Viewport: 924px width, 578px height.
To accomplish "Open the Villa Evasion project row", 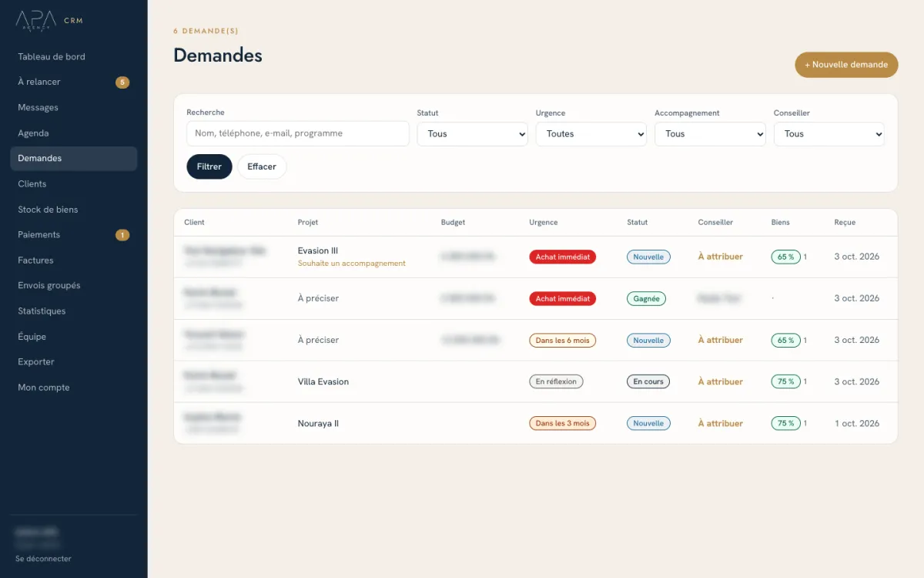I will click(536, 381).
